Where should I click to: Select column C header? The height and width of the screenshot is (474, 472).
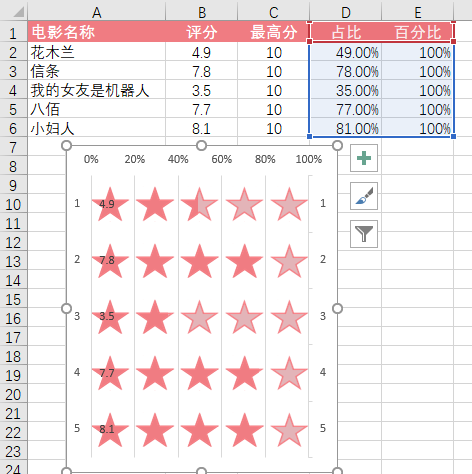click(274, 13)
